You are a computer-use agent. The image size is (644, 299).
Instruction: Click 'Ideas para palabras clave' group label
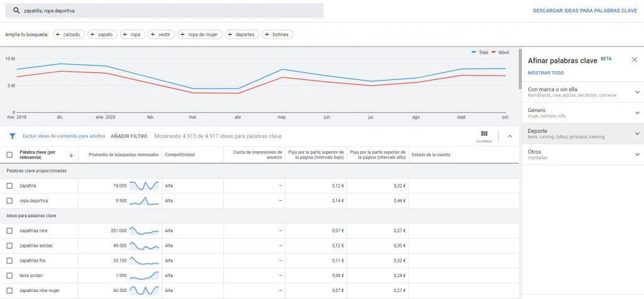[x=31, y=215]
